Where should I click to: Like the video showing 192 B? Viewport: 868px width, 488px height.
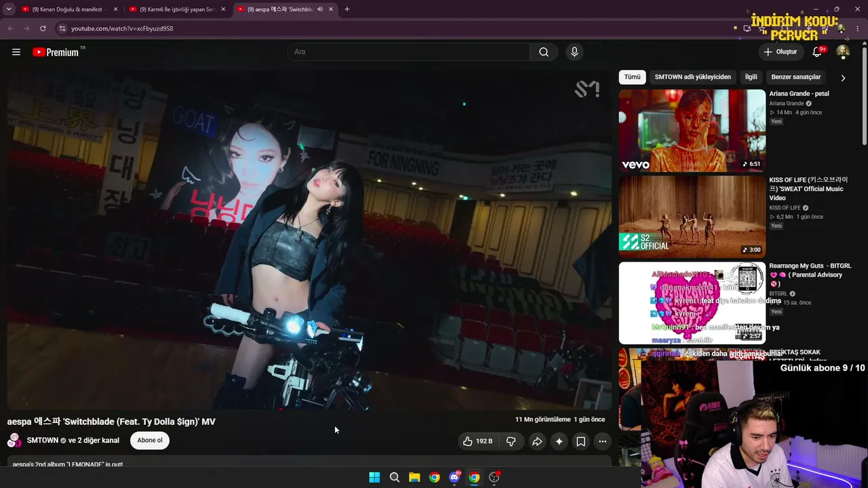(479, 441)
